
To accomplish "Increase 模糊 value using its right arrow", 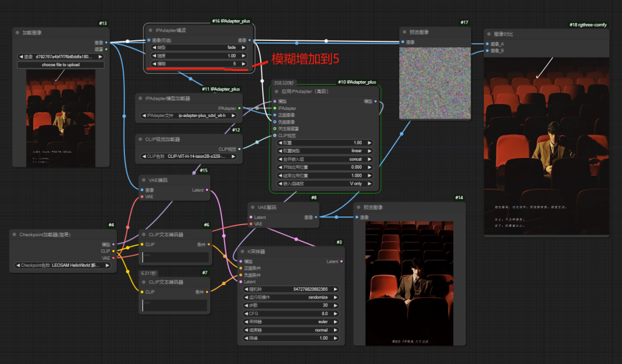I will [243, 63].
